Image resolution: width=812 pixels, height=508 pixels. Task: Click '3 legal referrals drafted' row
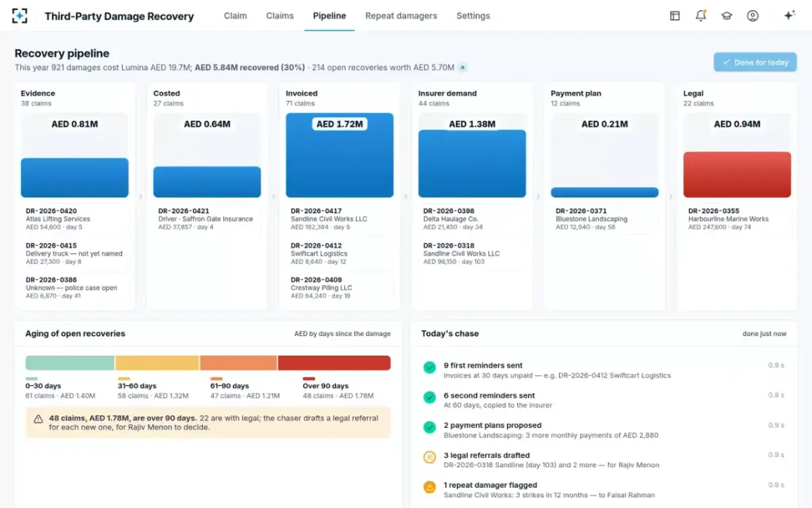point(604,460)
